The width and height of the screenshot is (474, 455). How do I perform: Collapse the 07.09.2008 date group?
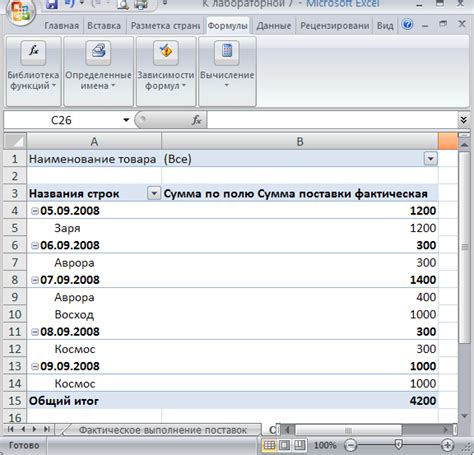(x=35, y=280)
